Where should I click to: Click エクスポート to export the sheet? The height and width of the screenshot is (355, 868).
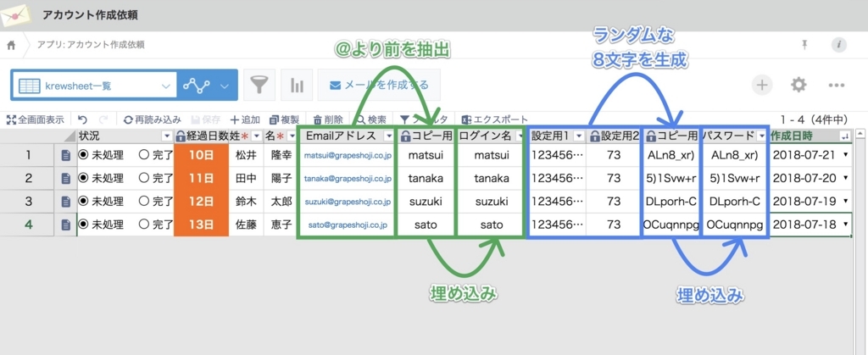point(495,119)
